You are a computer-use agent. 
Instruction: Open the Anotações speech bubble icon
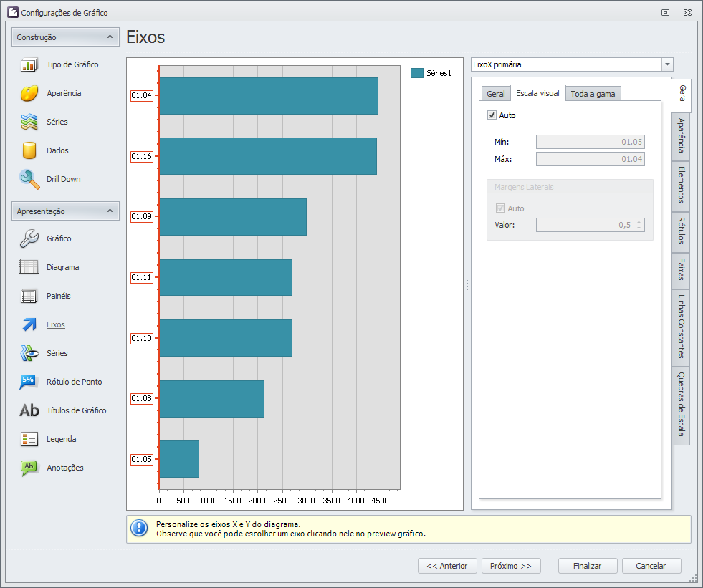tap(29, 468)
